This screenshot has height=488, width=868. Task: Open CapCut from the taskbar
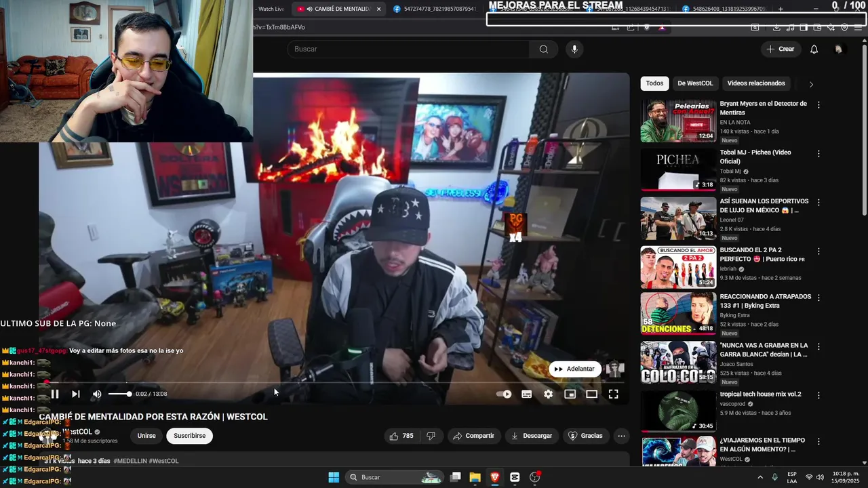pos(515,477)
